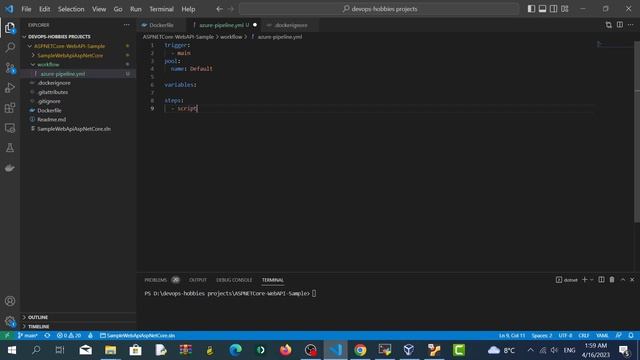Switch to the OUTPUT panel tab
This screenshot has width=640, height=360.
coord(198,280)
